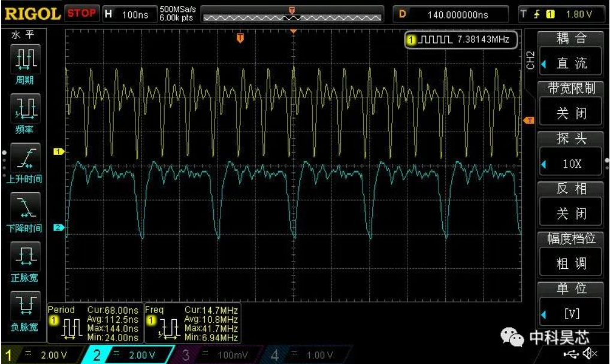The width and height of the screenshot is (610, 364).
Task: Select channel 1 2.00 V tab
Action: [x=43, y=354]
